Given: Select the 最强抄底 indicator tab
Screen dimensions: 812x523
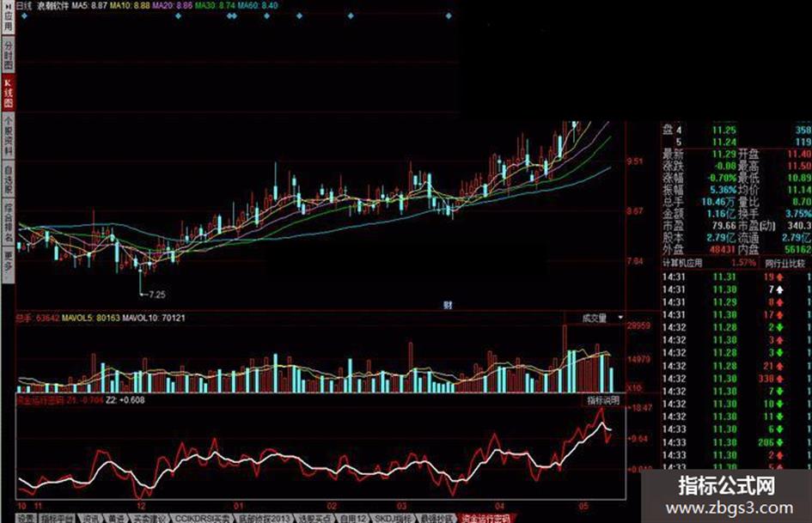Looking at the screenshot, I should tap(436, 519).
